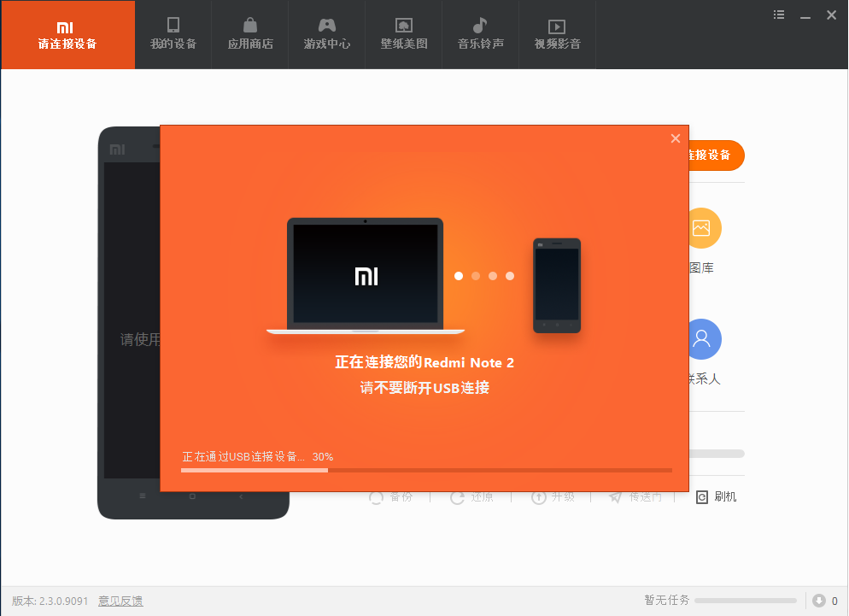Click the 升级 upgrade icon
This screenshot has height=616, width=849.
(539, 497)
